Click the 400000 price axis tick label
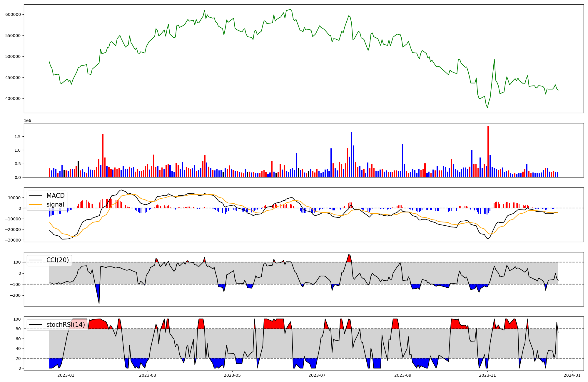 [13, 99]
